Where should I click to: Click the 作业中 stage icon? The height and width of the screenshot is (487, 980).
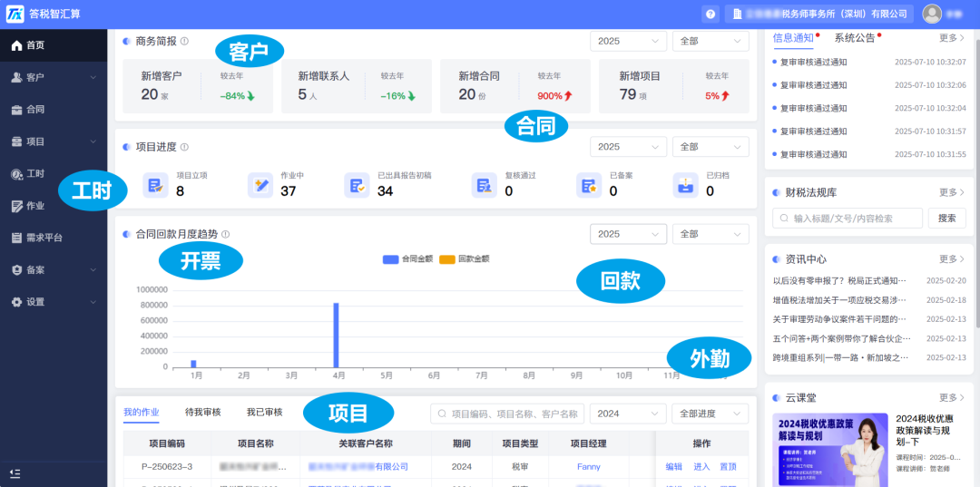tap(260, 185)
